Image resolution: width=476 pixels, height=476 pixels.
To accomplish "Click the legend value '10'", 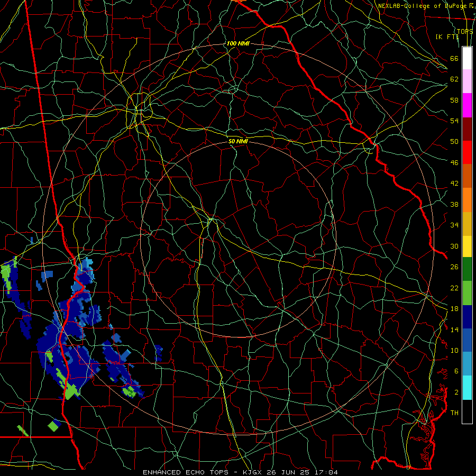I will coord(454,351).
